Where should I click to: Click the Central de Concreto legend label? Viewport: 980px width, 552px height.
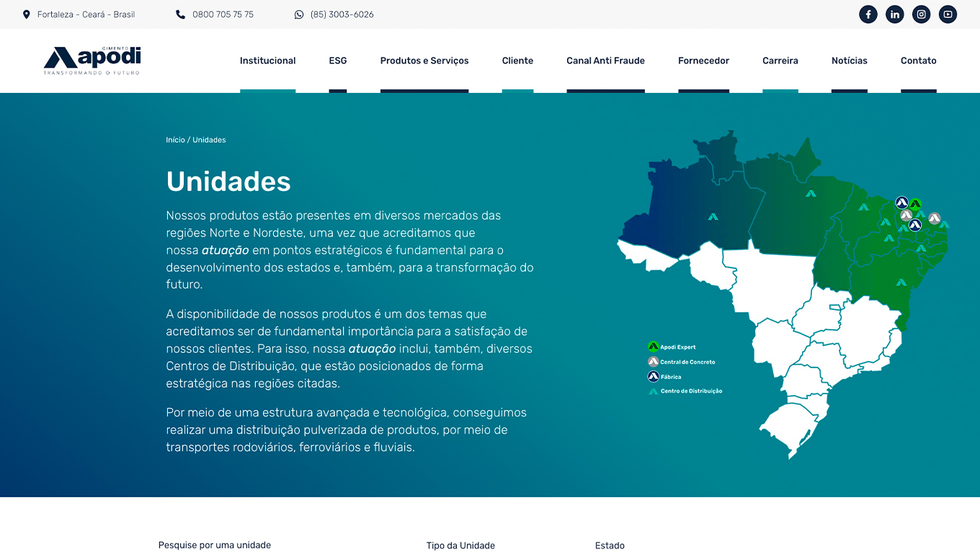[x=688, y=362]
